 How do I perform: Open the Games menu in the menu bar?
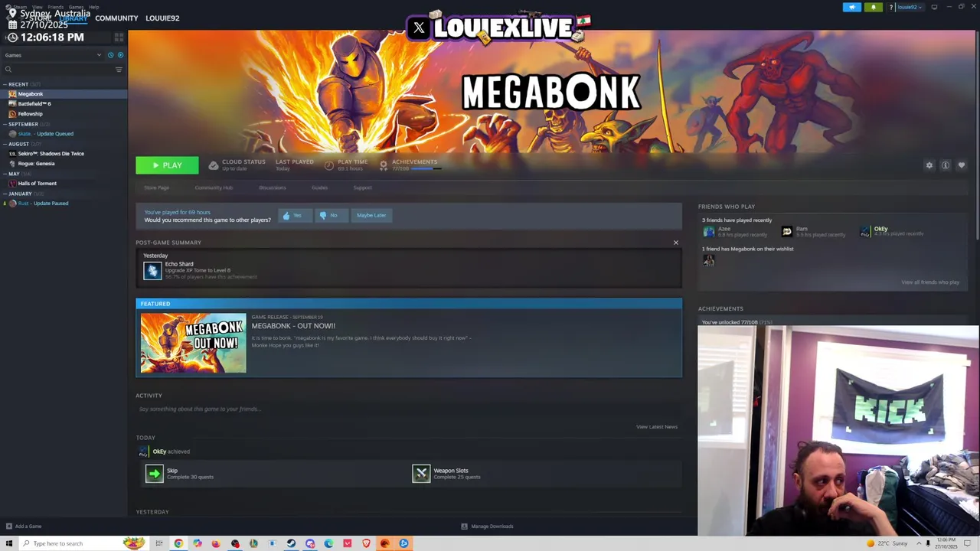point(76,7)
